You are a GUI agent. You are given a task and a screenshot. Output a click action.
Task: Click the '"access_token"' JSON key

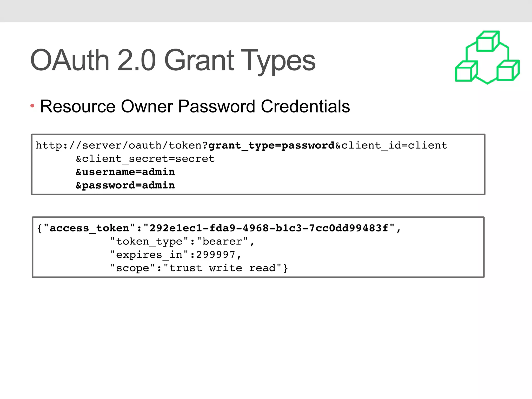[x=89, y=228]
